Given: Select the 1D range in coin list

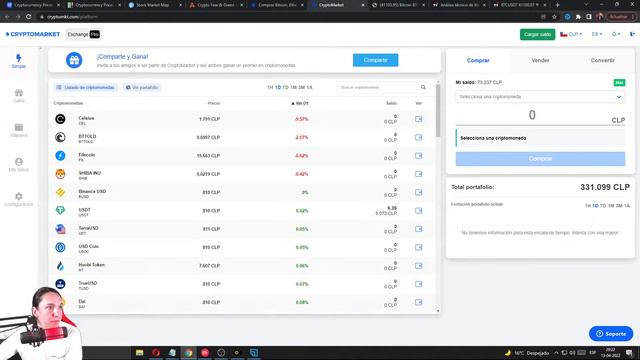Looking at the screenshot, I should point(278,87).
